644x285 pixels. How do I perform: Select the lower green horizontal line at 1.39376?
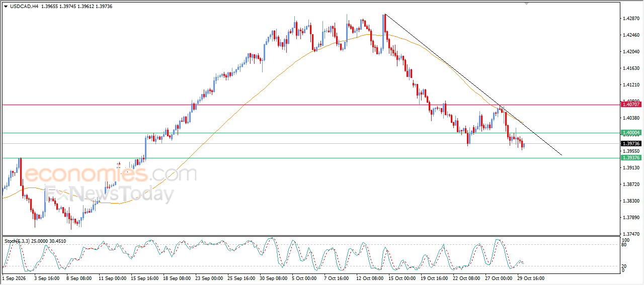(310, 158)
